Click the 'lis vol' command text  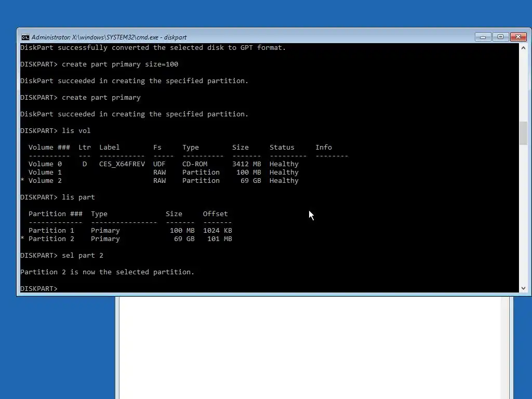coord(76,130)
